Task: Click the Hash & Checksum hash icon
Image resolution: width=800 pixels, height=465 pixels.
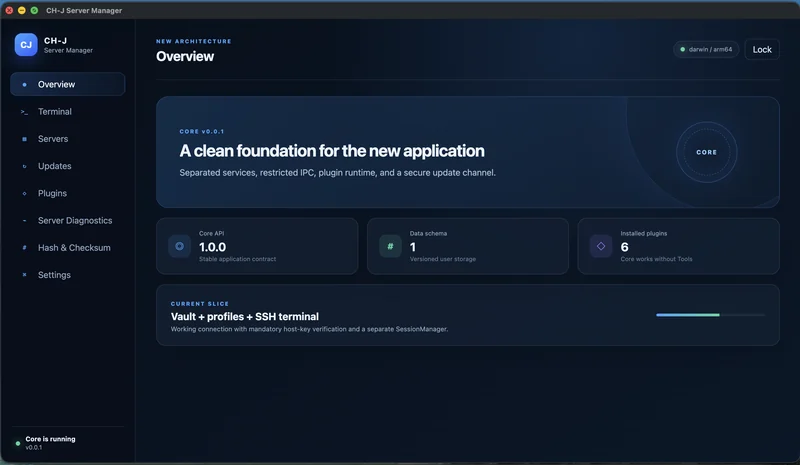Action: (24, 248)
